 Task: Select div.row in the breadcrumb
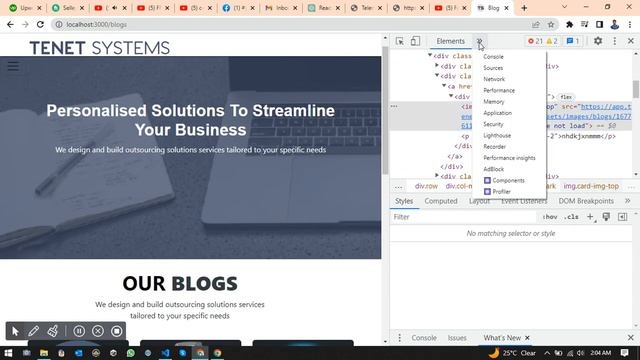point(426,186)
